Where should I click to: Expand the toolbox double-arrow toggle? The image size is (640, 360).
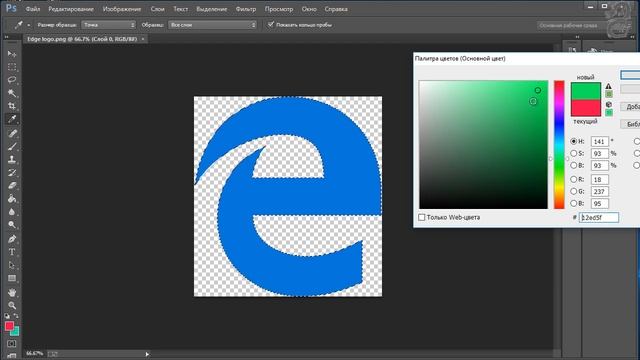[7, 37]
